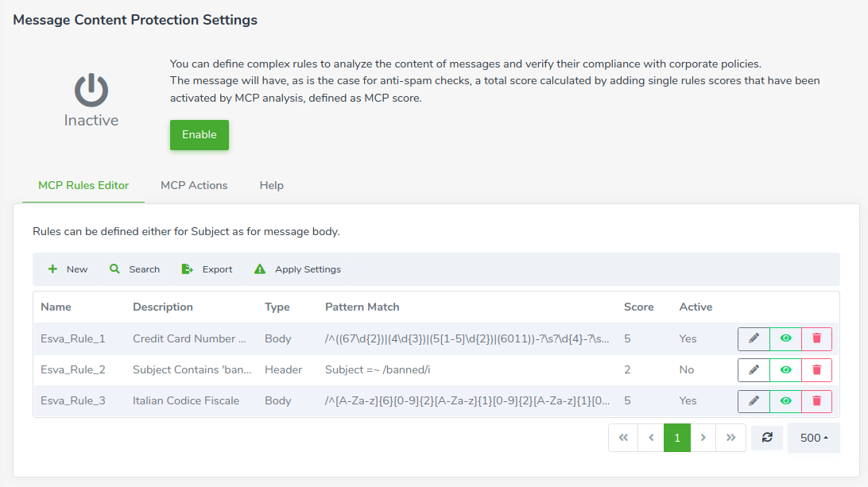868x487 pixels.
Task: Sort by the Type column header
Action: click(x=277, y=307)
